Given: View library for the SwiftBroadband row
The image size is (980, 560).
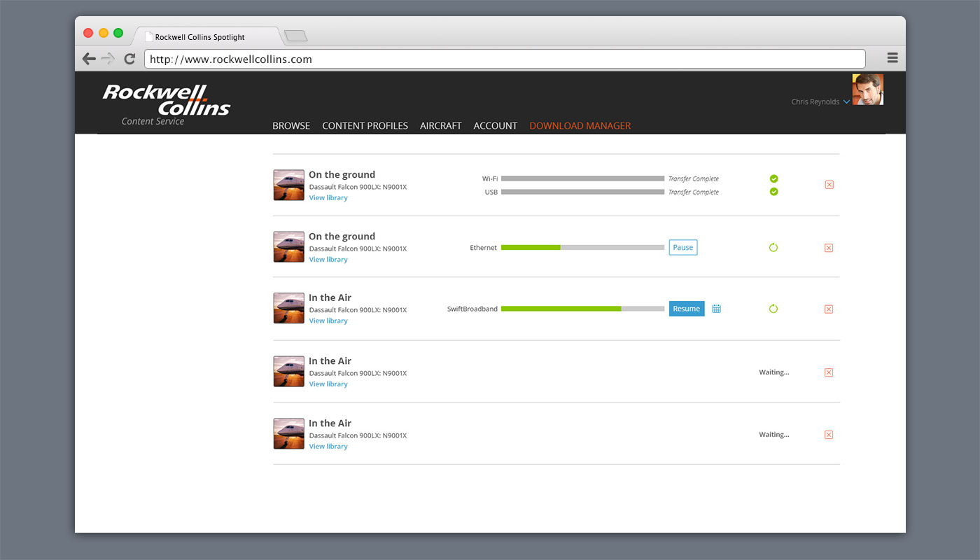Looking at the screenshot, I should click(x=328, y=321).
